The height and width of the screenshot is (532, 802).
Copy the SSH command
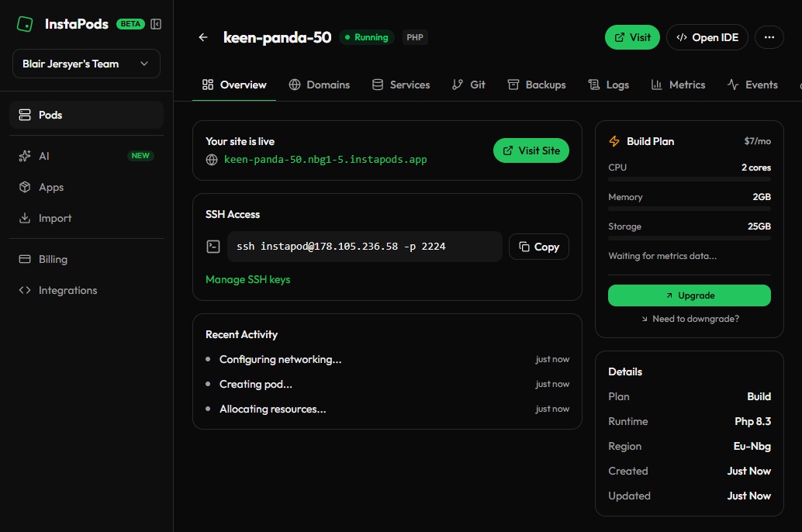(x=539, y=247)
